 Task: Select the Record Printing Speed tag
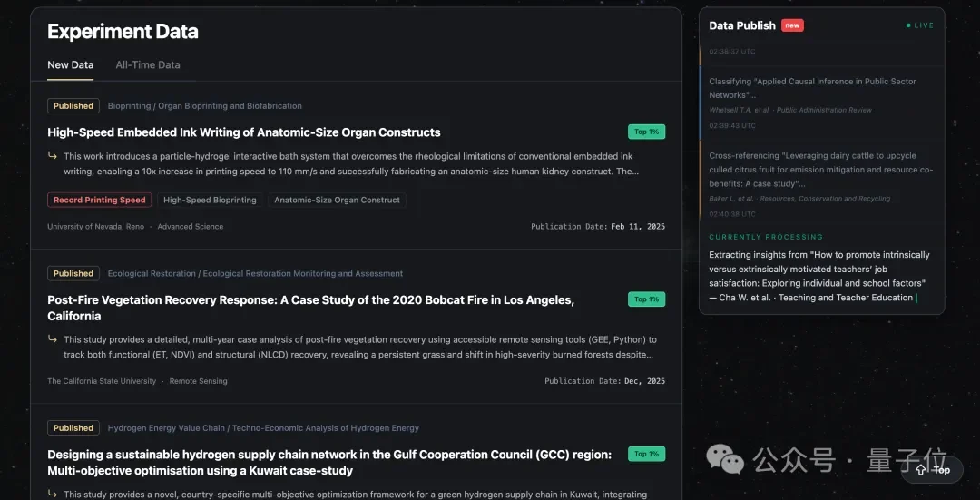pyautogui.click(x=99, y=200)
